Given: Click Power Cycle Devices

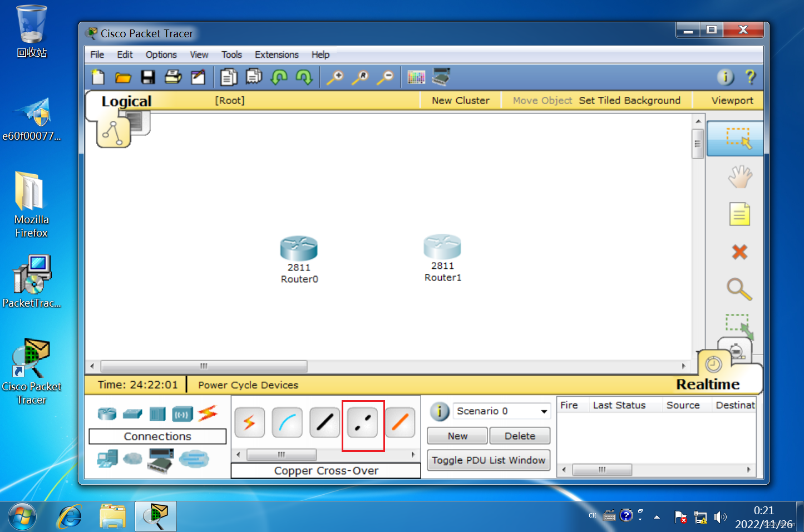Looking at the screenshot, I should [248, 385].
